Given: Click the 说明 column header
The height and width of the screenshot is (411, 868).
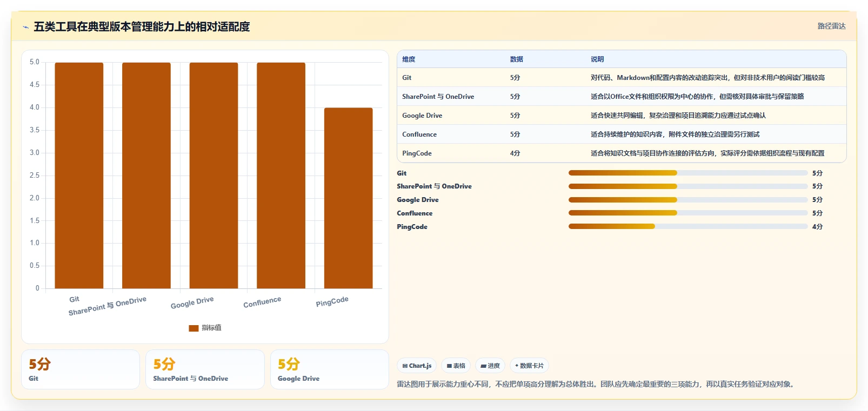Looking at the screenshot, I should (x=597, y=59).
